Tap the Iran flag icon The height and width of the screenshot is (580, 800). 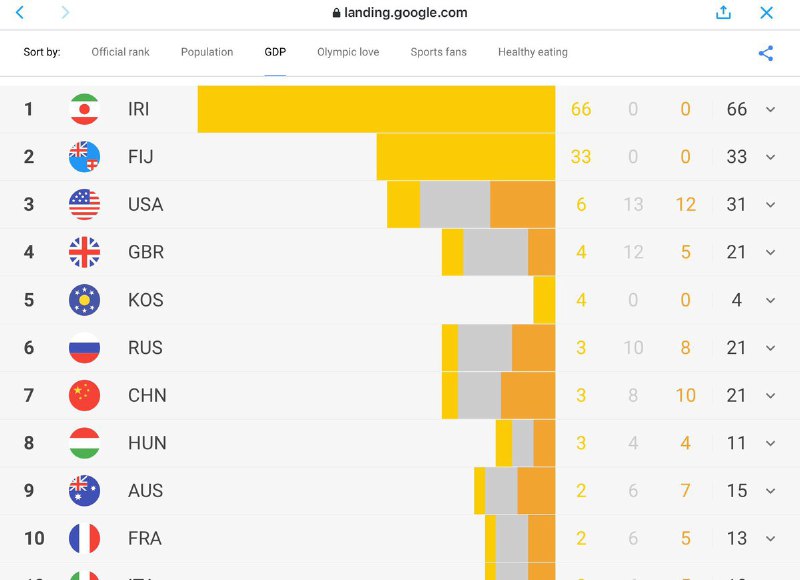(84, 109)
